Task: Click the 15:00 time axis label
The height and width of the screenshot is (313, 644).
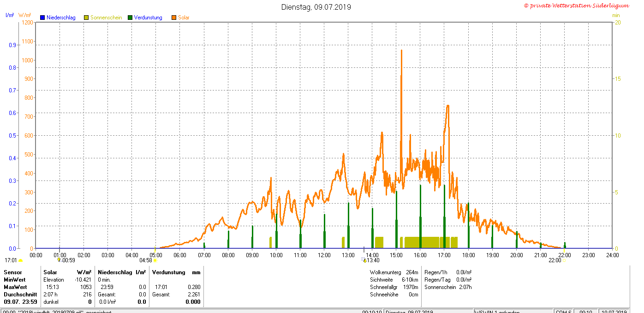Action: pos(396,255)
